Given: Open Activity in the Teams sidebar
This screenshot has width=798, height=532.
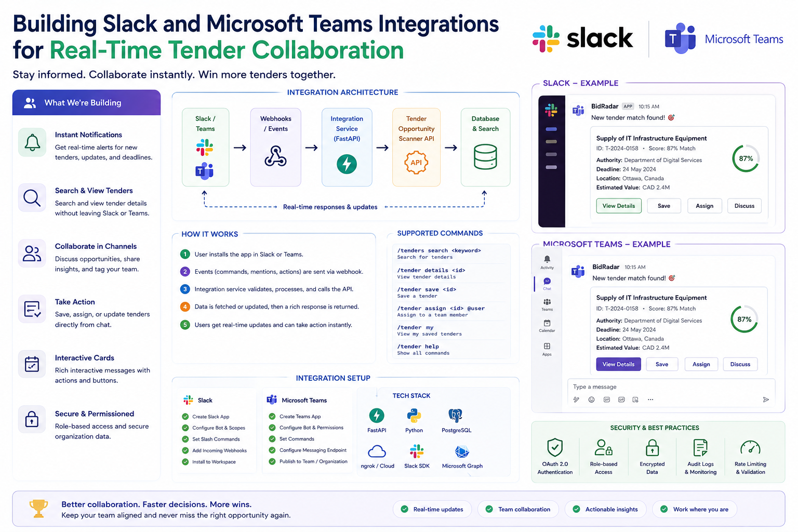Looking at the screenshot, I should (x=547, y=262).
